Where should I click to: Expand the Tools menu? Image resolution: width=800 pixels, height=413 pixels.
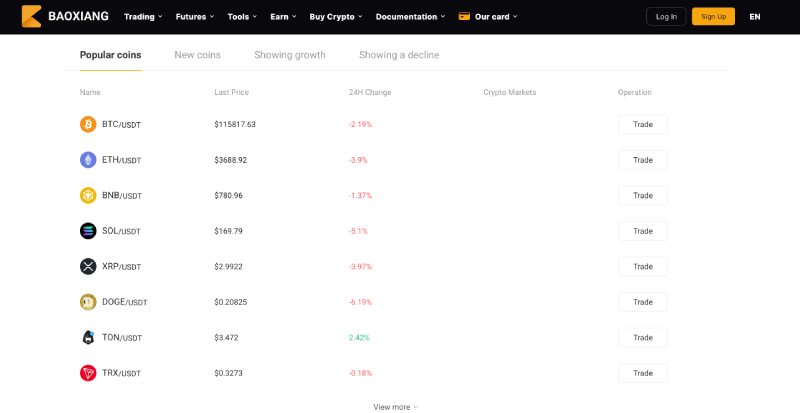[242, 16]
